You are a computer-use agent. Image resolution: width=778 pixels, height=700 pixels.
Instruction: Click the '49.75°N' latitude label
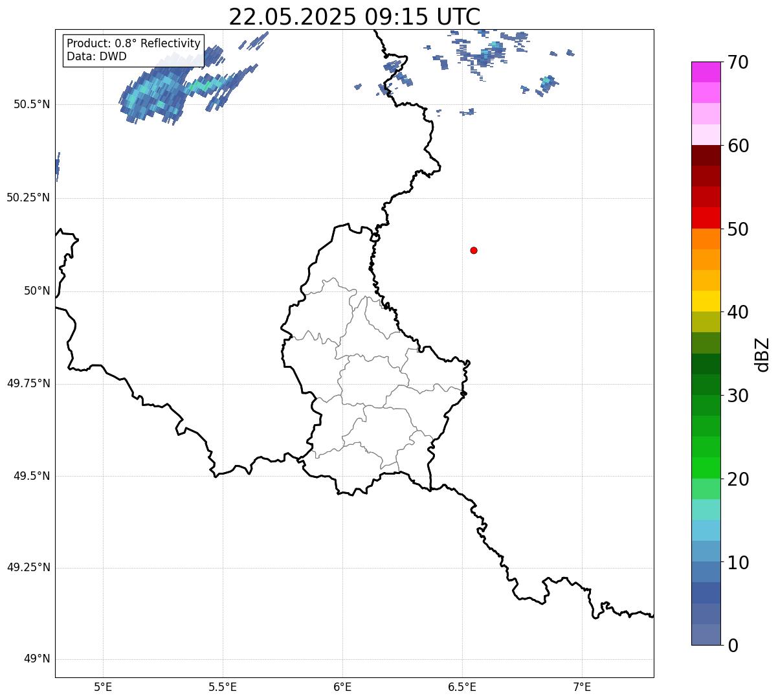point(28,383)
